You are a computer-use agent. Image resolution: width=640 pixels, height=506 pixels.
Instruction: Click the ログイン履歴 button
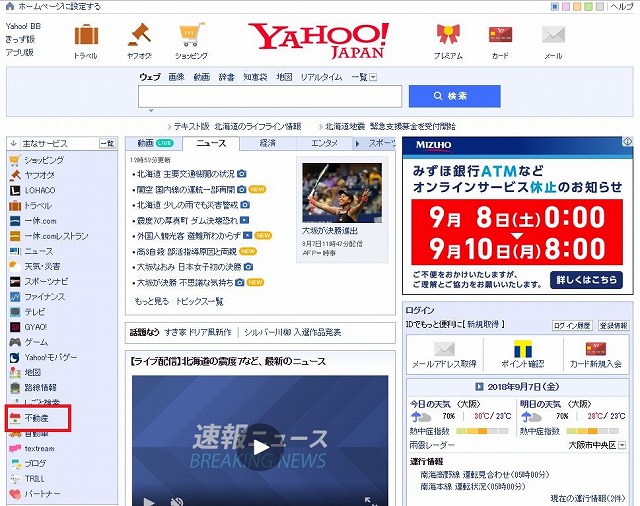tap(572, 325)
